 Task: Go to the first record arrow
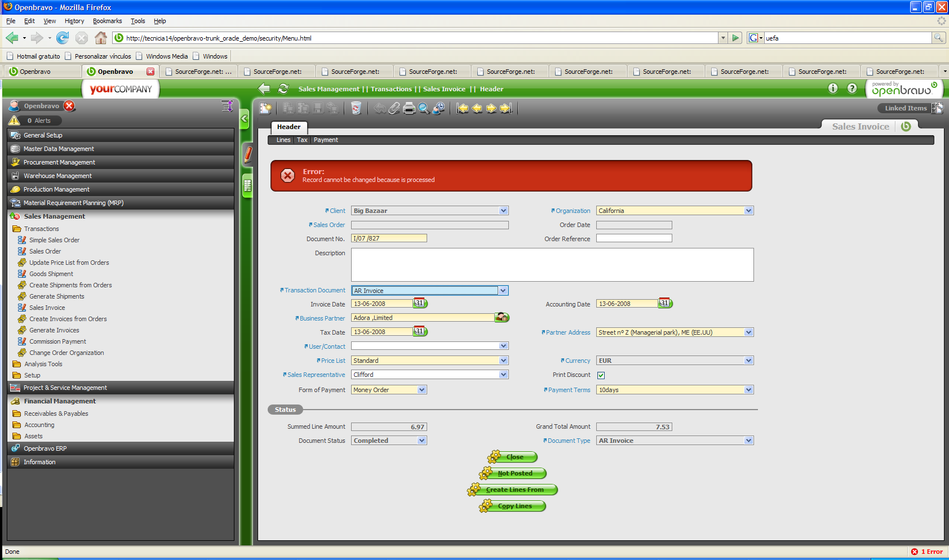click(x=463, y=108)
